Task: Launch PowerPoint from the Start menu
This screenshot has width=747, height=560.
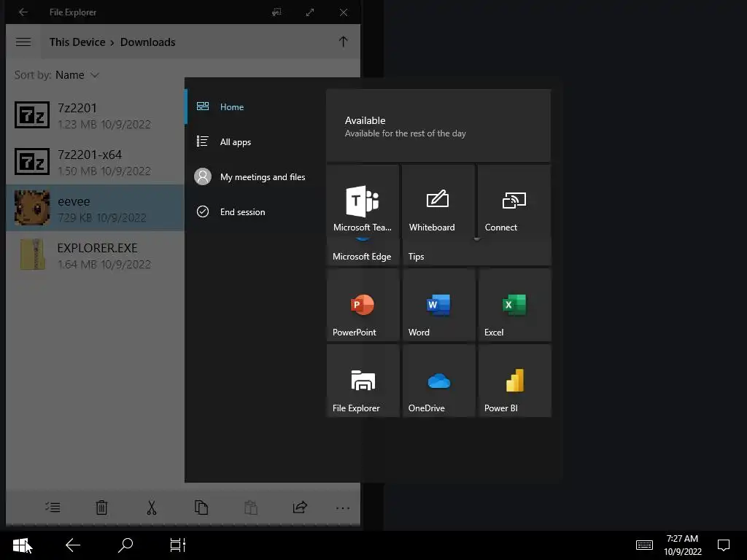Action: 363,305
